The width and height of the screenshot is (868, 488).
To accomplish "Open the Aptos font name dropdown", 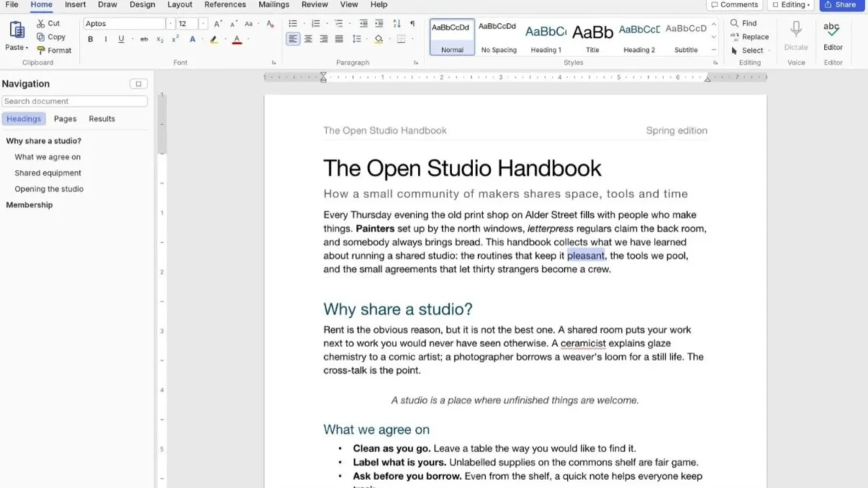I will 171,24.
